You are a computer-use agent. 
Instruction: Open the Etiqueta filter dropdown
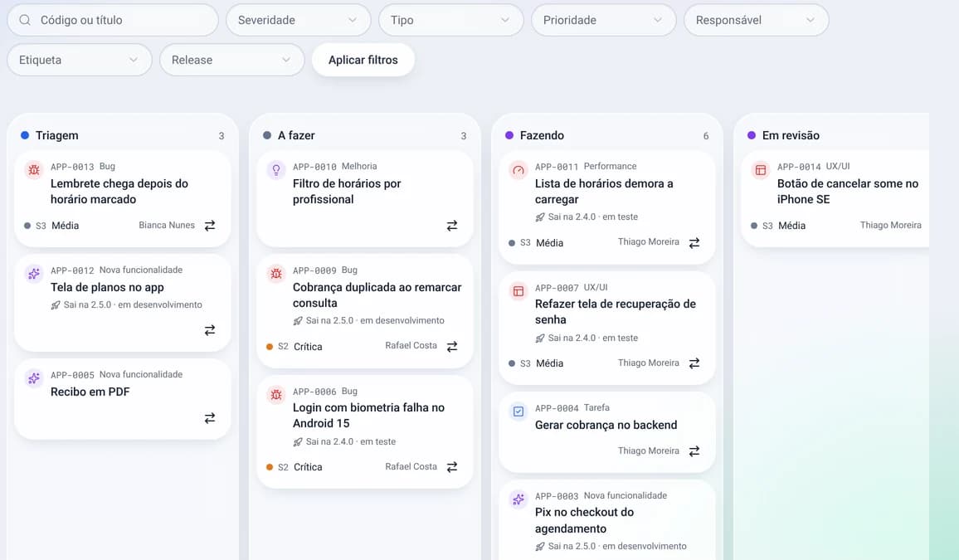coord(80,60)
